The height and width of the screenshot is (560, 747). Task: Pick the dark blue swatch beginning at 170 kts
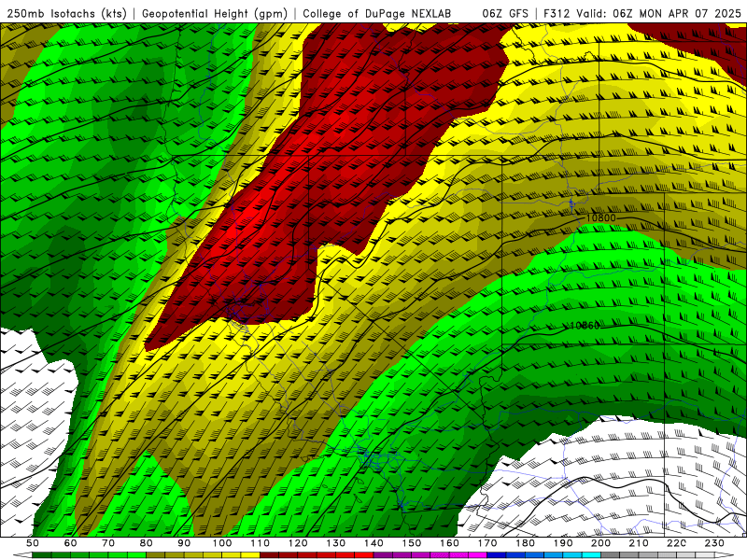coord(497,554)
